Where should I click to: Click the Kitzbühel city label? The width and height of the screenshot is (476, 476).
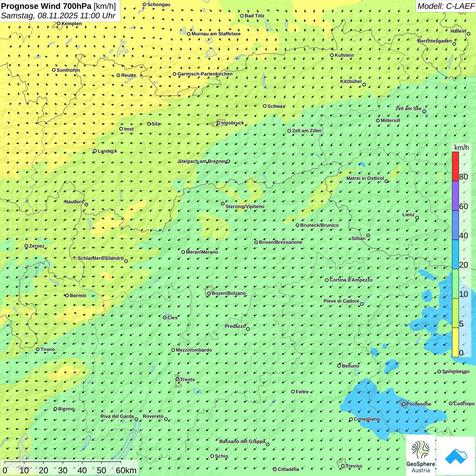351,81
